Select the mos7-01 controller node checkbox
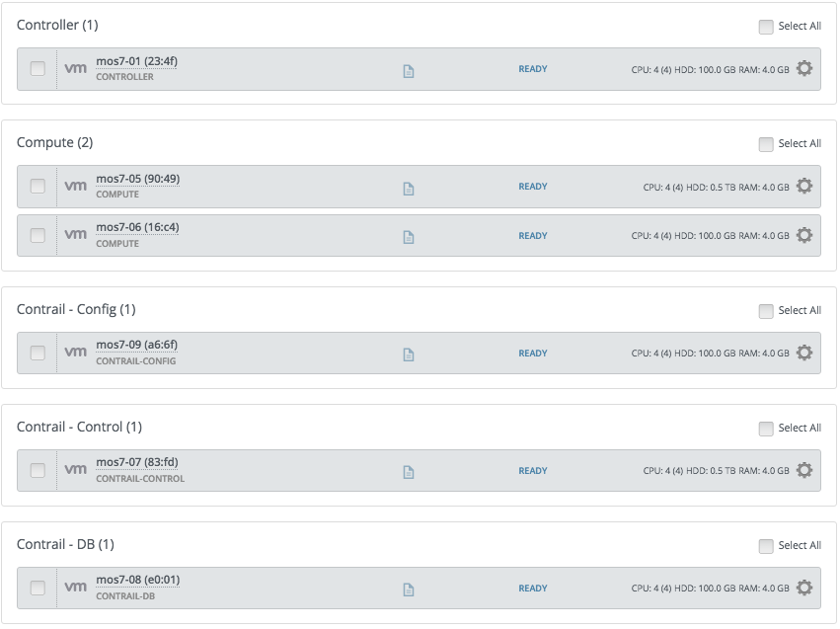Viewport: 840px width, 629px height. 38,68
